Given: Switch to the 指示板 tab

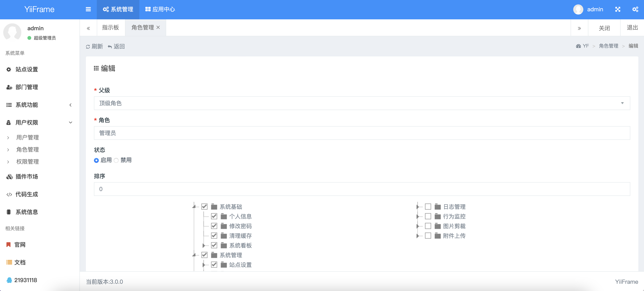Looking at the screenshot, I should [x=110, y=27].
